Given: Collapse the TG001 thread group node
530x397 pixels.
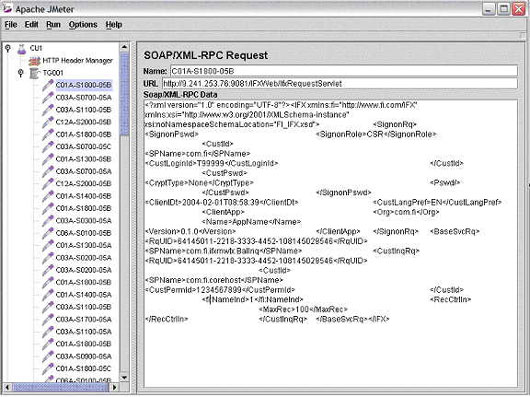Looking at the screenshot, I should pos(21,73).
